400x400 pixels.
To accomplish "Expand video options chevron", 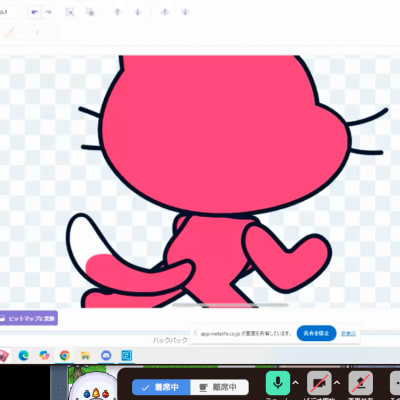I will click(x=337, y=383).
